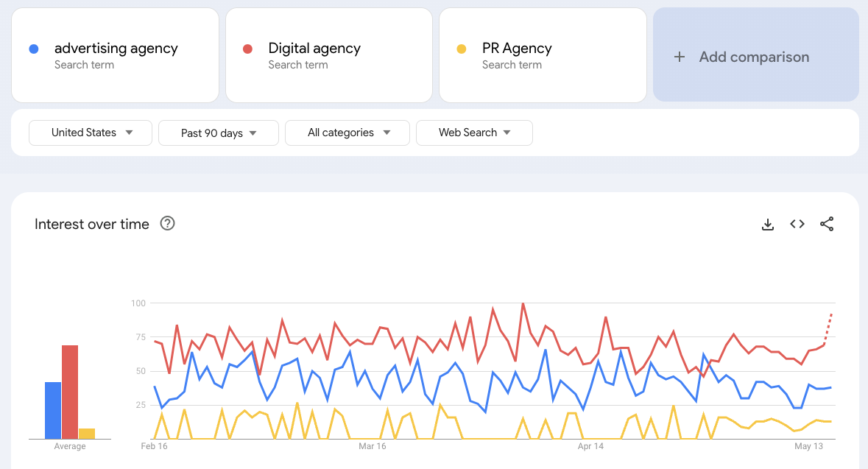The image size is (868, 469).
Task: Click the plus icon in Add comparison
Action: [680, 57]
